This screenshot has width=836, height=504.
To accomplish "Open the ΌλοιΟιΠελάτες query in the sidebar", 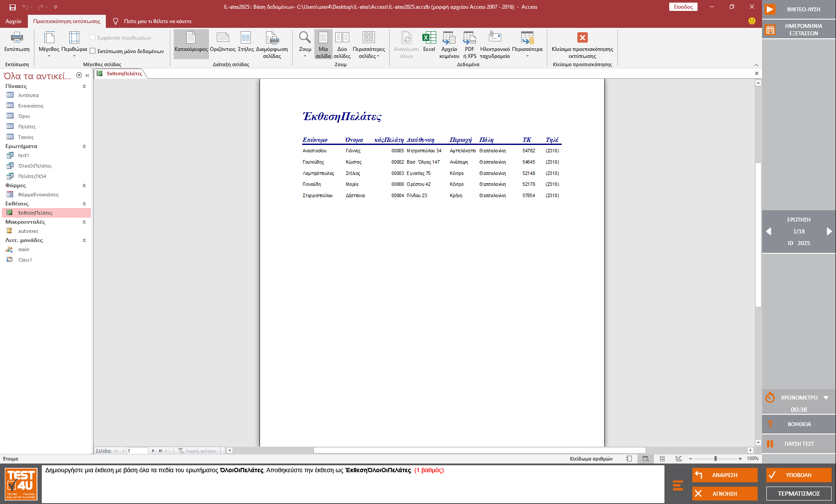I will pyautogui.click(x=34, y=165).
